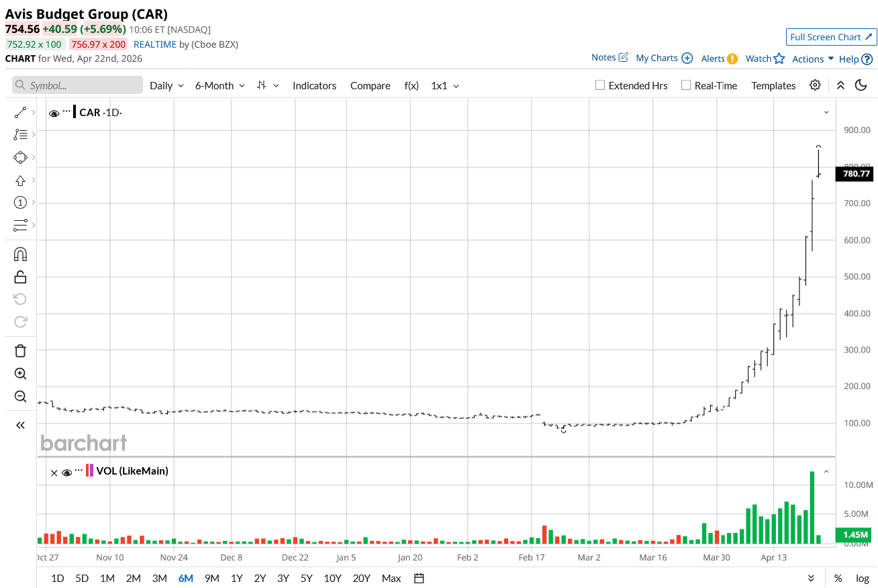The image size is (878, 588).
Task: Open the 1x1 chart layout dropdown
Action: 445,85
